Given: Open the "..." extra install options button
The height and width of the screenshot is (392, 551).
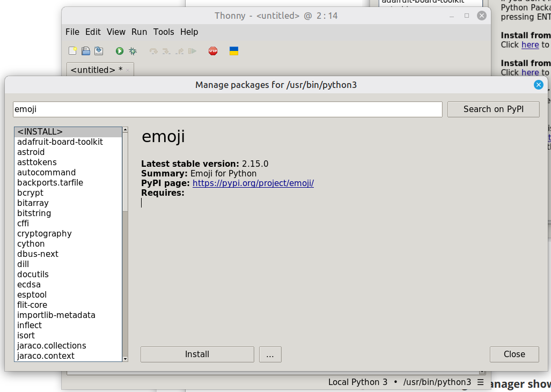Looking at the screenshot, I should pyautogui.click(x=270, y=354).
